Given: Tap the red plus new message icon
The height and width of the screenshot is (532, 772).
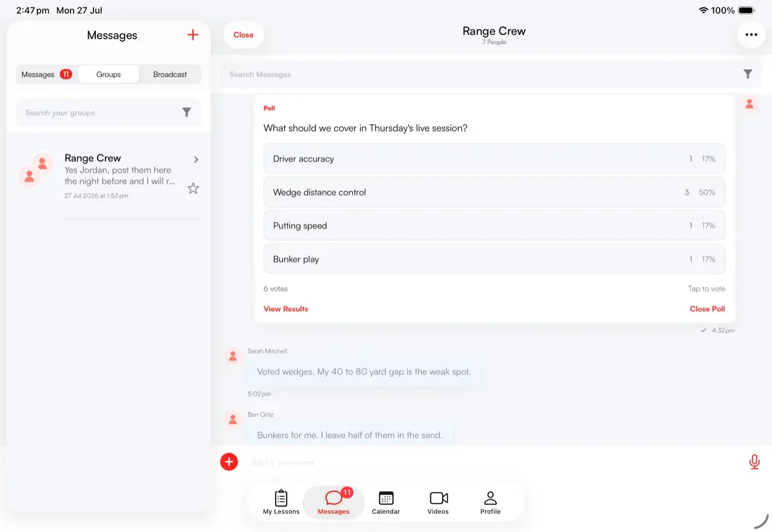Looking at the screenshot, I should click(193, 35).
